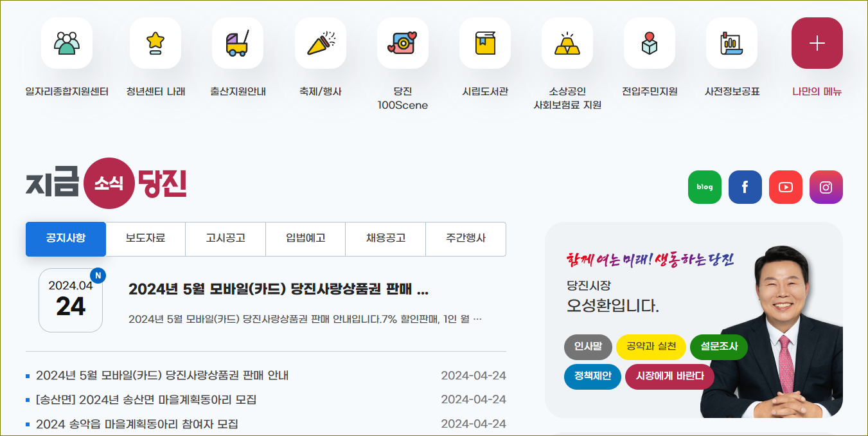
Task: Switch to the 보도자료 tab
Action: tap(145, 238)
